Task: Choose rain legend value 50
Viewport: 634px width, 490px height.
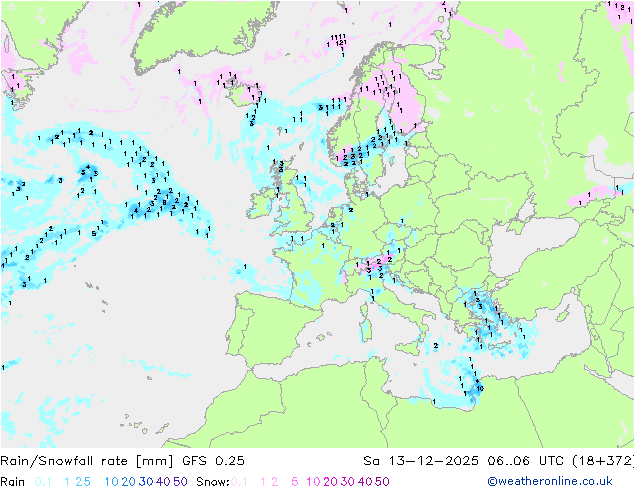Action: click(x=180, y=482)
